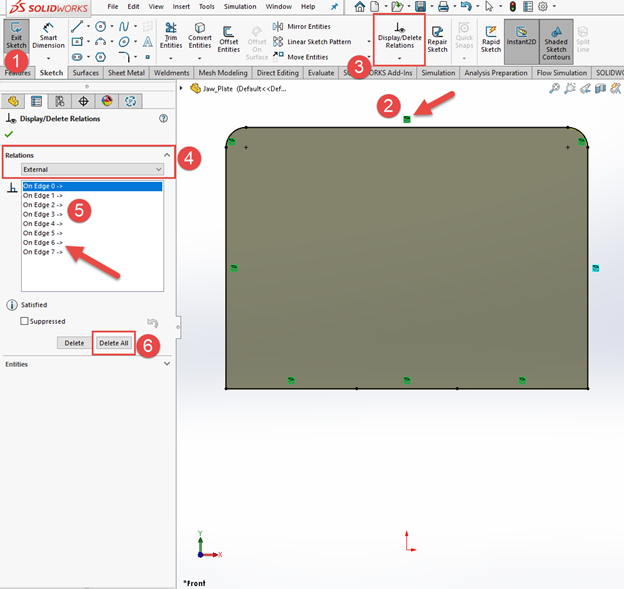Screen dimensions: 624x589
Task: Activate the Spline tool
Action: click(124, 27)
